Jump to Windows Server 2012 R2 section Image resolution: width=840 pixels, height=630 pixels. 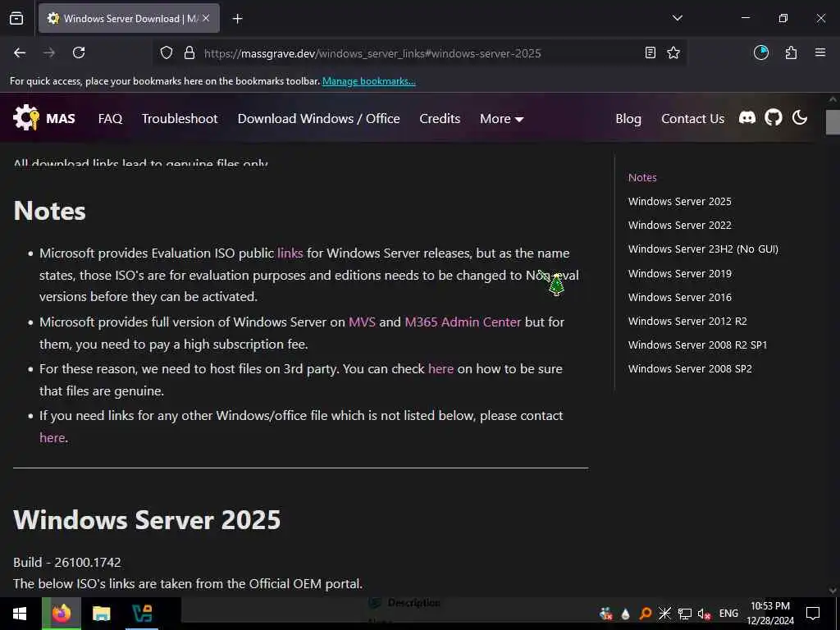coord(687,321)
